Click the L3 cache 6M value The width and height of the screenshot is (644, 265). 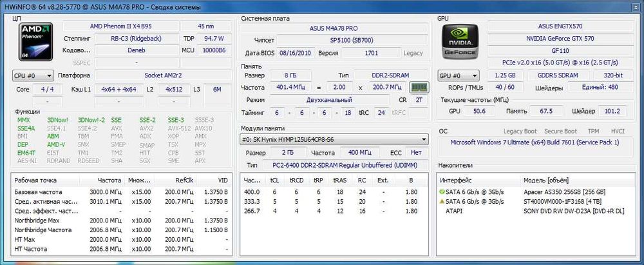(x=217, y=89)
